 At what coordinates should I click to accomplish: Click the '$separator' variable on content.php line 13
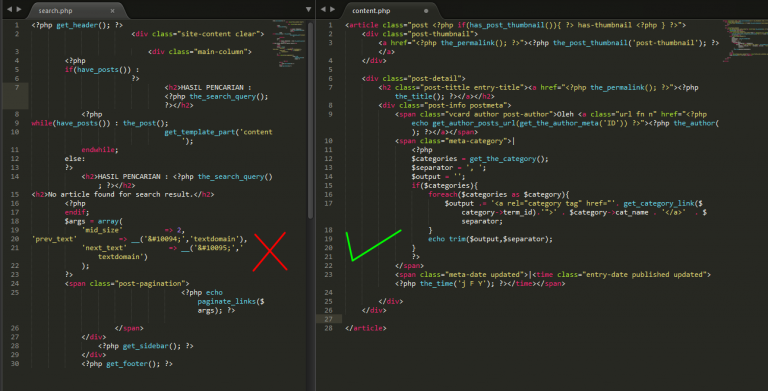click(x=432, y=168)
